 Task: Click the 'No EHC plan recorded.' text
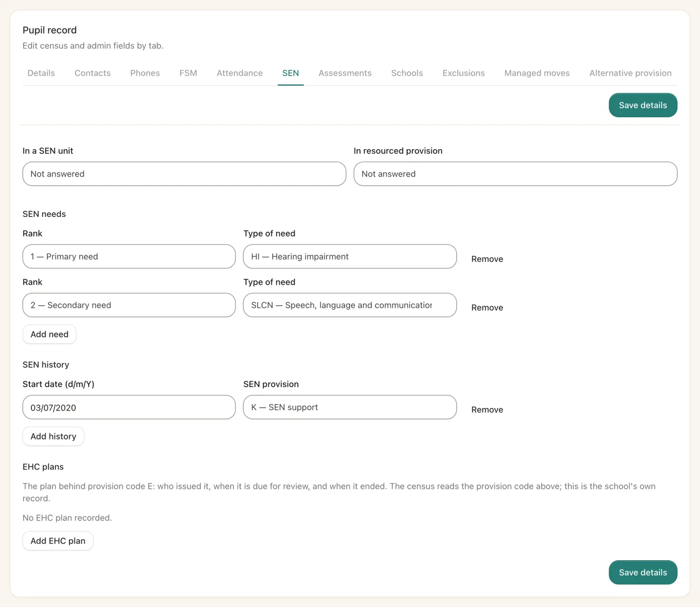(x=67, y=518)
